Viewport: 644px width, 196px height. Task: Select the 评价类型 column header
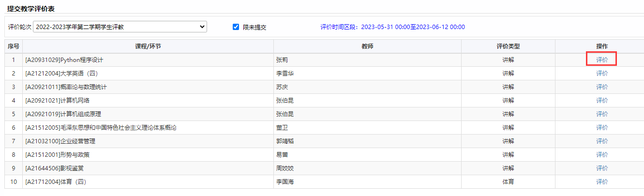click(x=508, y=46)
